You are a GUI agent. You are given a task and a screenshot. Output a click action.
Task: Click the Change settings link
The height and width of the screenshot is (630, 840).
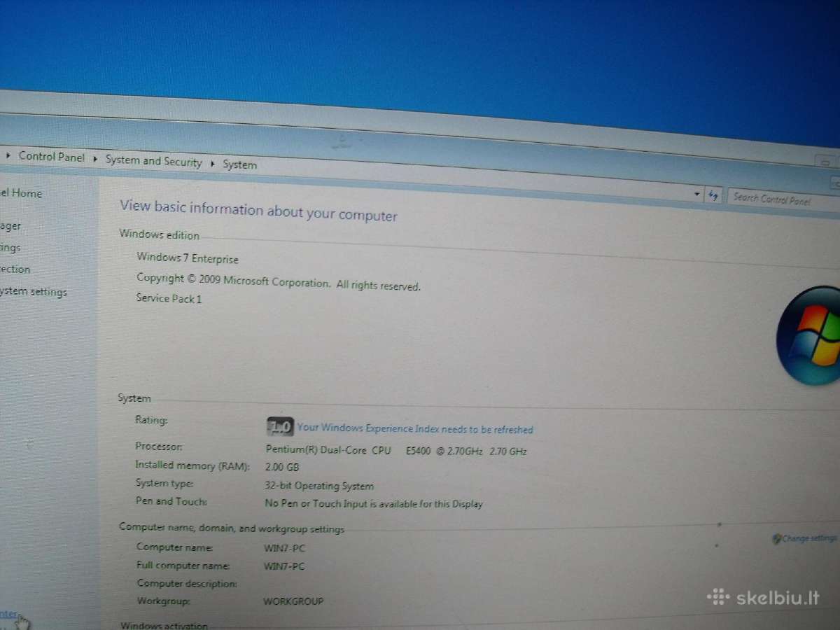click(809, 538)
